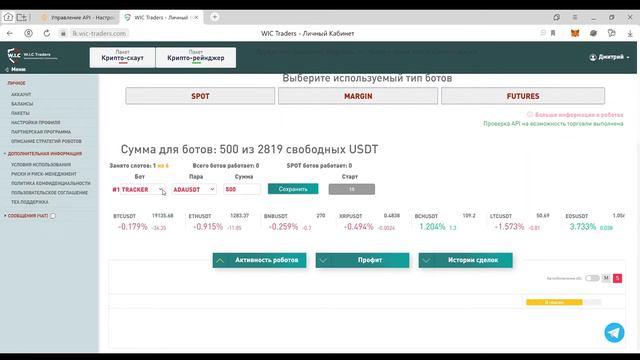Open the Telegram chat bubble
Screen dimensions: 640x360
click(614, 333)
